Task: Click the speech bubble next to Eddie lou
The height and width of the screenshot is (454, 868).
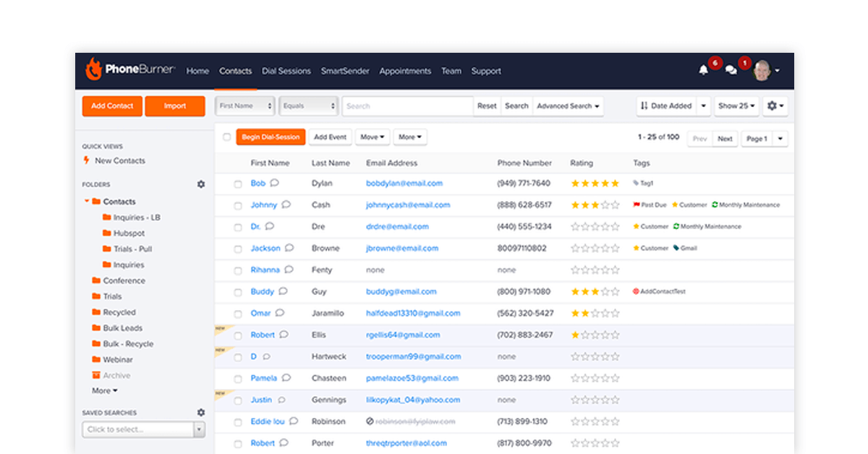Action: [294, 421]
